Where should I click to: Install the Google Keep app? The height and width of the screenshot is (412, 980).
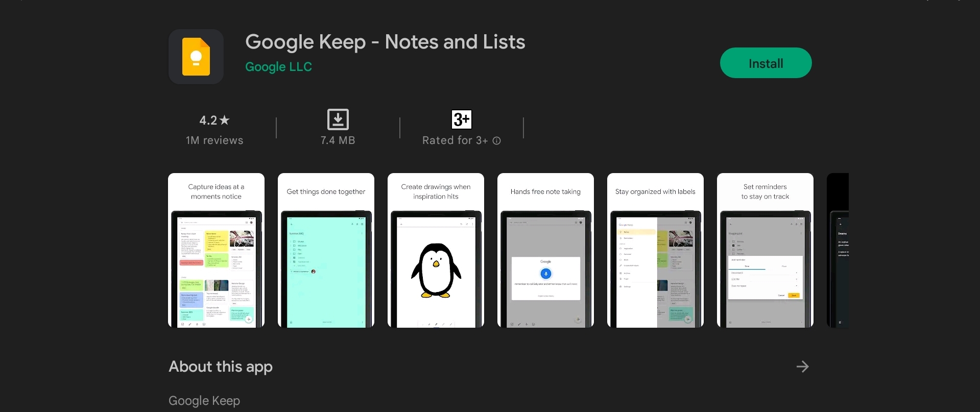(766, 63)
